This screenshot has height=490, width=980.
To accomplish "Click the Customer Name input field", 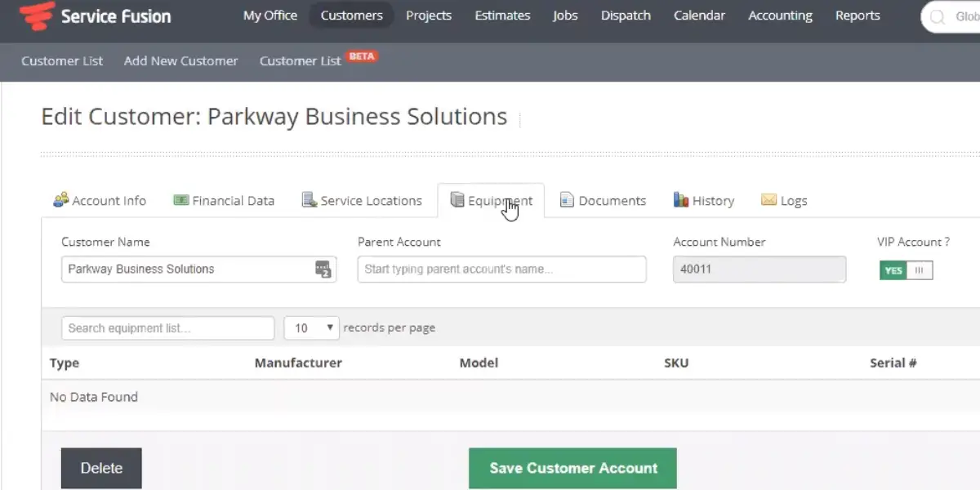I will click(198, 269).
